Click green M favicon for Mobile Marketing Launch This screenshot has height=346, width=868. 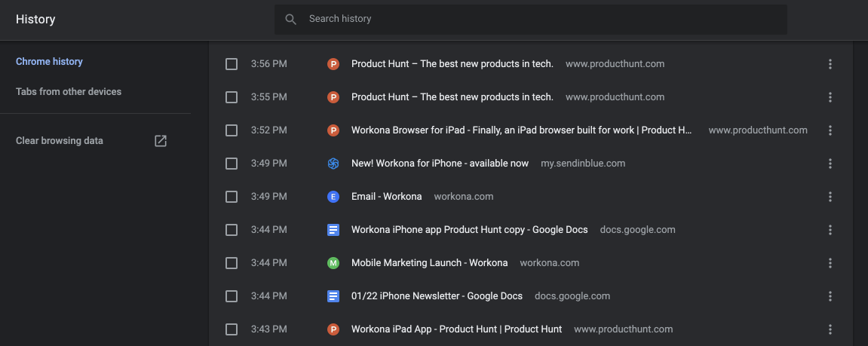coord(333,264)
